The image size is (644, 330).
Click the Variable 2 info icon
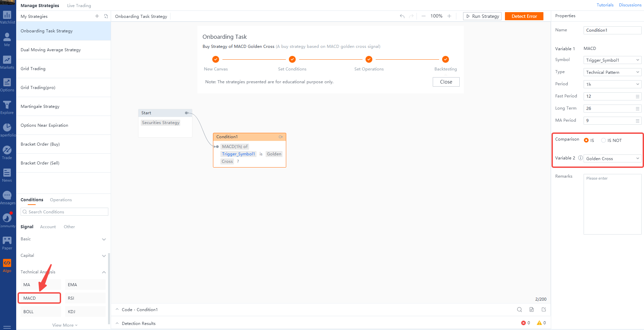click(581, 158)
